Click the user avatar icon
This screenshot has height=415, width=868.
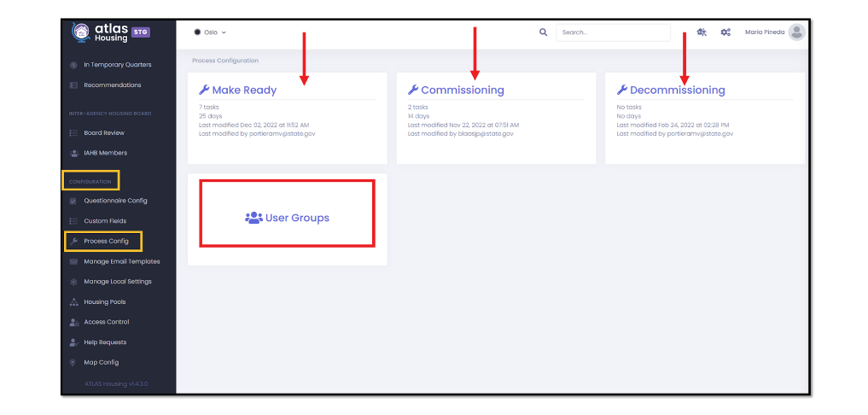click(x=796, y=32)
